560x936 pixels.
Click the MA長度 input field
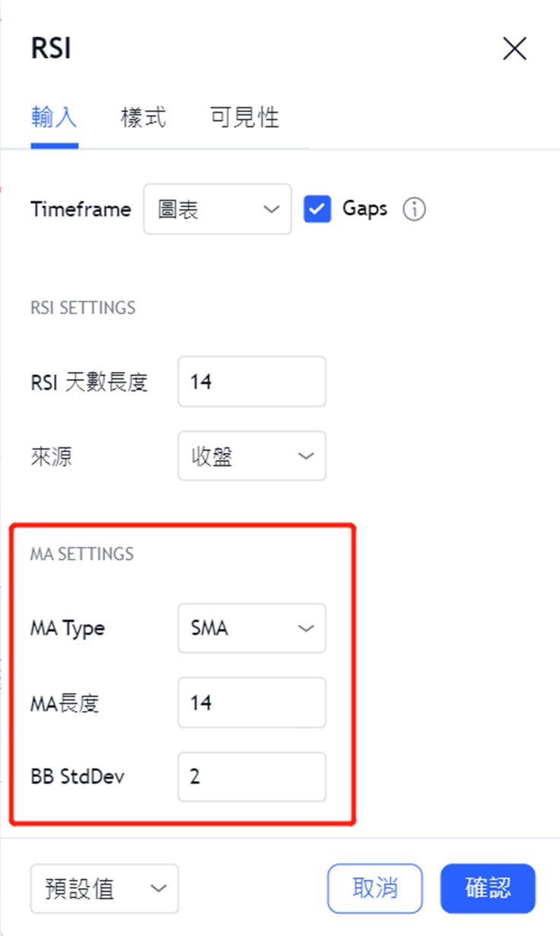pos(252,702)
